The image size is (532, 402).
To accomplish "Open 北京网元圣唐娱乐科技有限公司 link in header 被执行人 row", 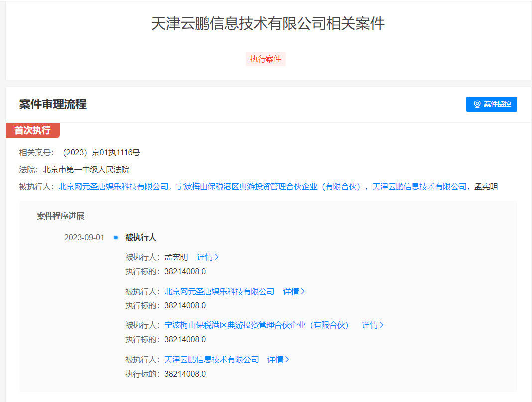I will coord(114,187).
